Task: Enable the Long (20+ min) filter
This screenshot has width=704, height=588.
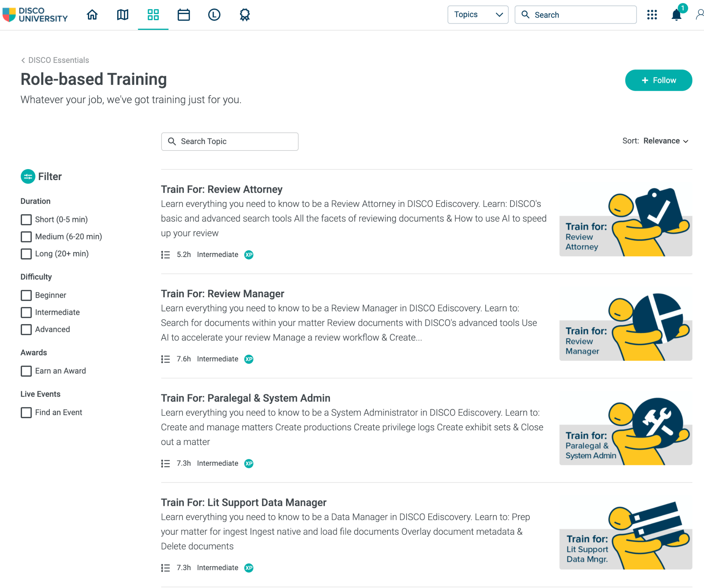Action: click(26, 254)
